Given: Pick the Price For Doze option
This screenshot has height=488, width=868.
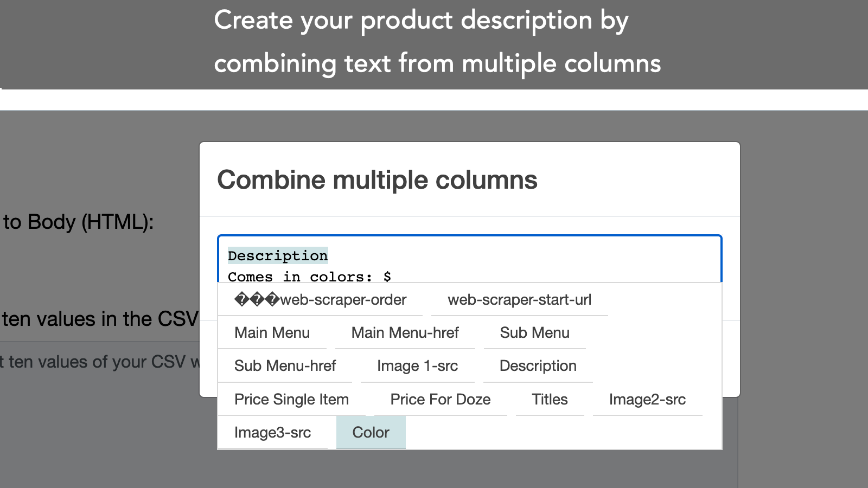Looking at the screenshot, I should click(x=440, y=400).
